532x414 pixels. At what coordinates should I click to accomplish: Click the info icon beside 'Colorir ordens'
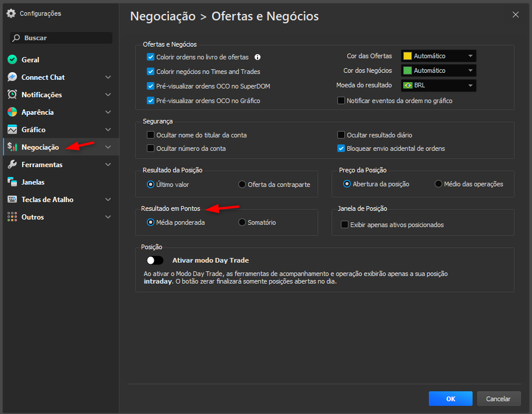click(x=257, y=57)
